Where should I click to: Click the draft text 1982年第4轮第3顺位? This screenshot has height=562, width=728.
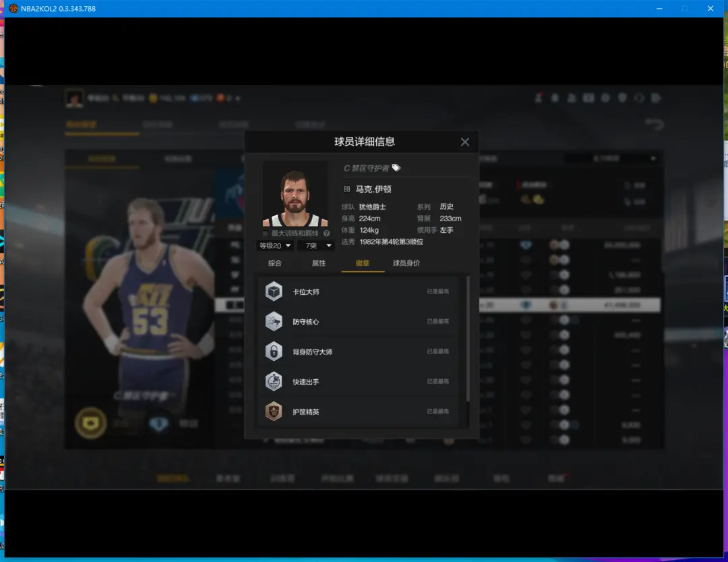click(x=392, y=242)
